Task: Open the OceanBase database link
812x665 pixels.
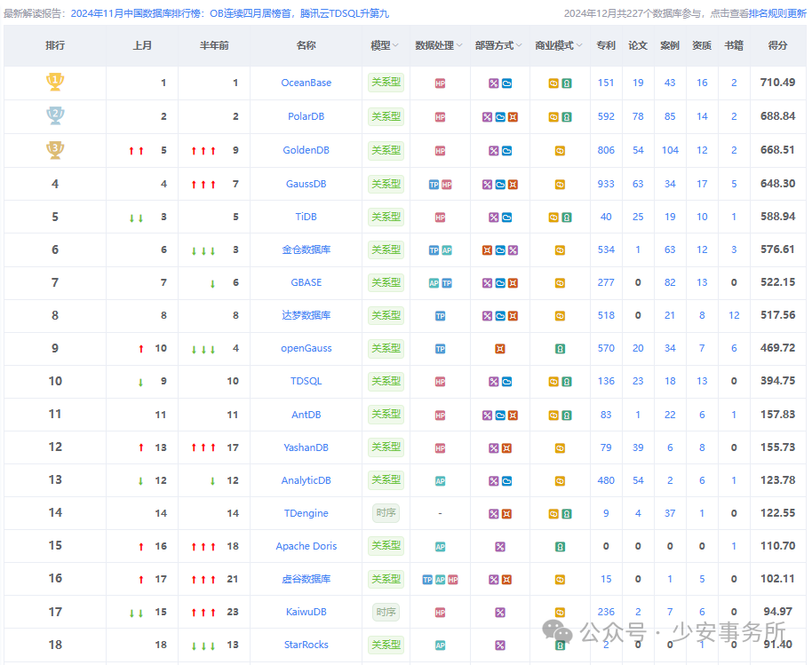Action: click(306, 83)
